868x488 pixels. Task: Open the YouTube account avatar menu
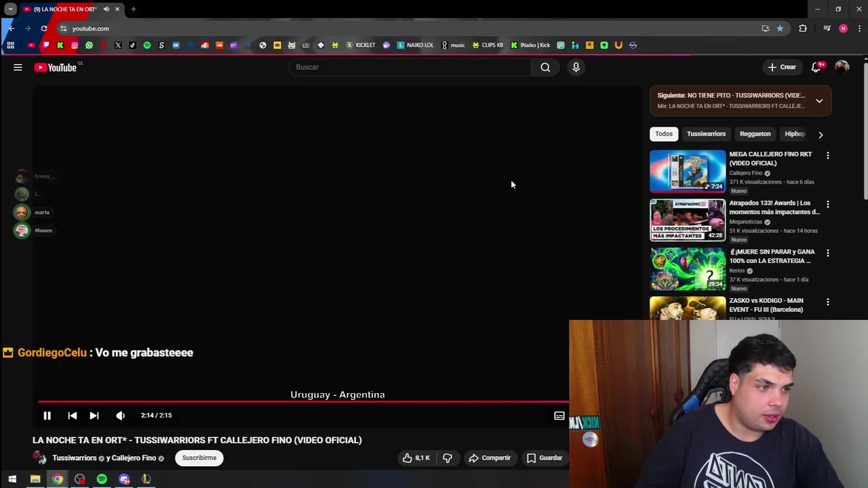point(842,67)
